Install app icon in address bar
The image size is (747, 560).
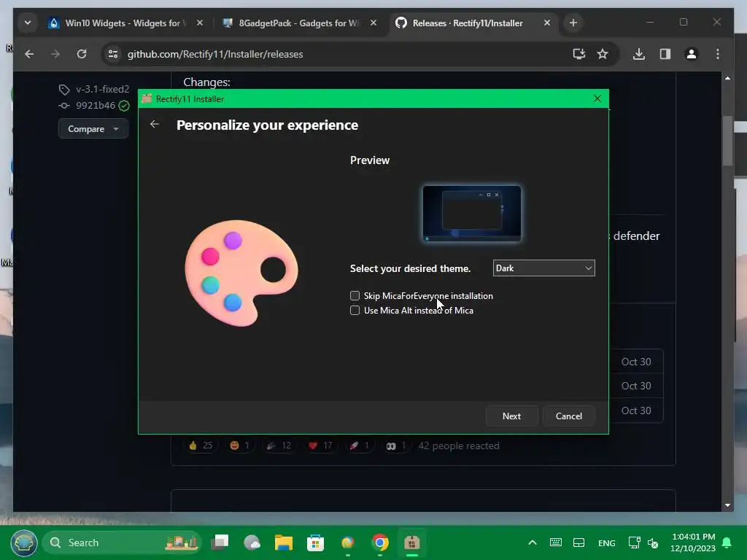pyautogui.click(x=578, y=54)
